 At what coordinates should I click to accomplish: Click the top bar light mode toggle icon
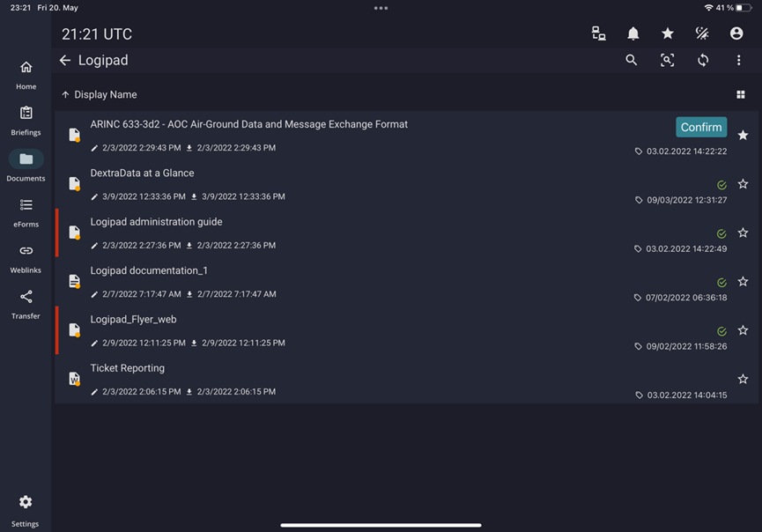[702, 33]
